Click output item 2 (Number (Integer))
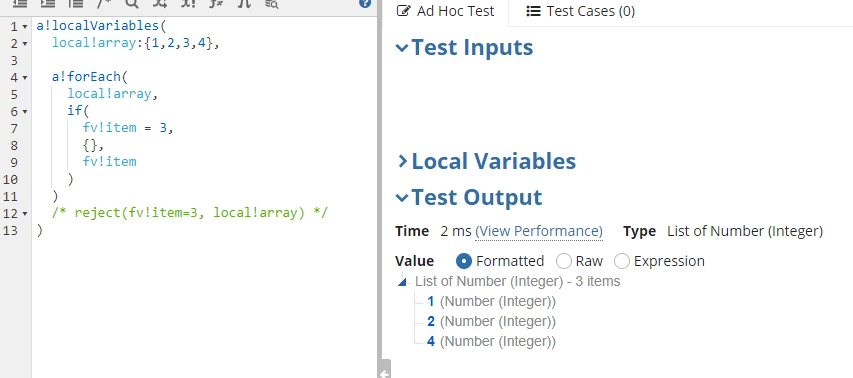Image resolution: width=853 pixels, height=378 pixels. pyautogui.click(x=491, y=321)
